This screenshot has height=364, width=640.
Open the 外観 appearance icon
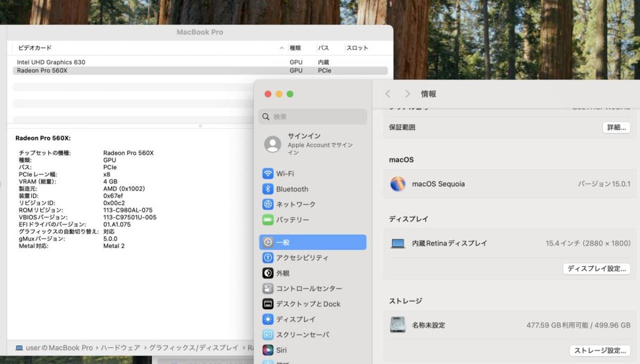[x=268, y=273]
